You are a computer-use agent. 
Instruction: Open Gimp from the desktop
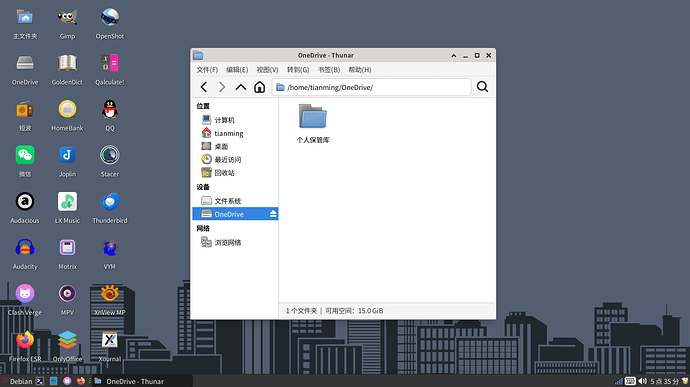(67, 24)
